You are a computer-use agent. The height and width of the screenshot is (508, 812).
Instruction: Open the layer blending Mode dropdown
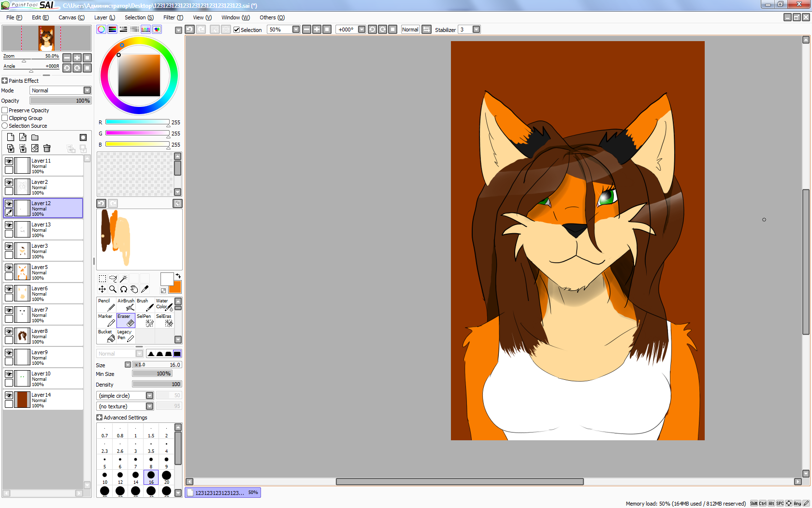[87, 90]
